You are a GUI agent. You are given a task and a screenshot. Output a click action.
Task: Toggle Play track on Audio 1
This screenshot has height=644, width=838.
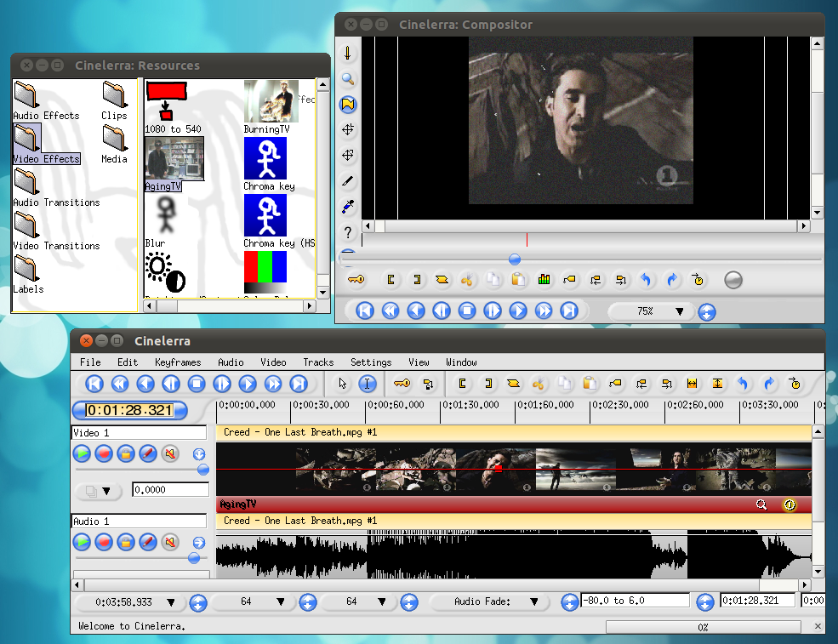pos(82,542)
